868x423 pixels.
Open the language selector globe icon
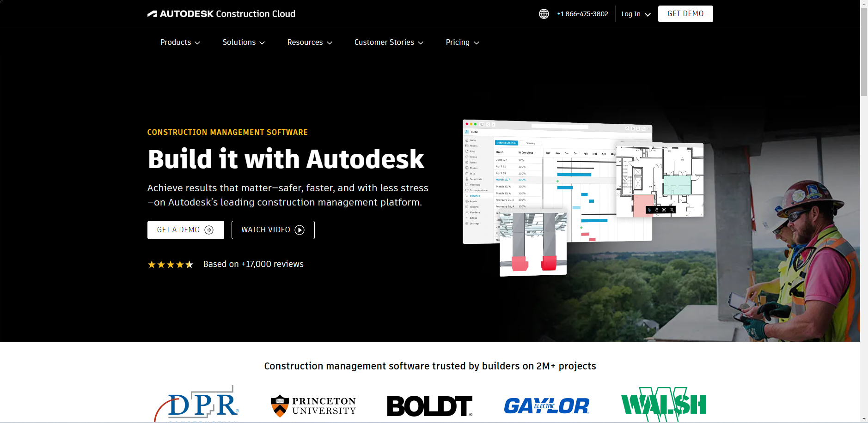(544, 14)
